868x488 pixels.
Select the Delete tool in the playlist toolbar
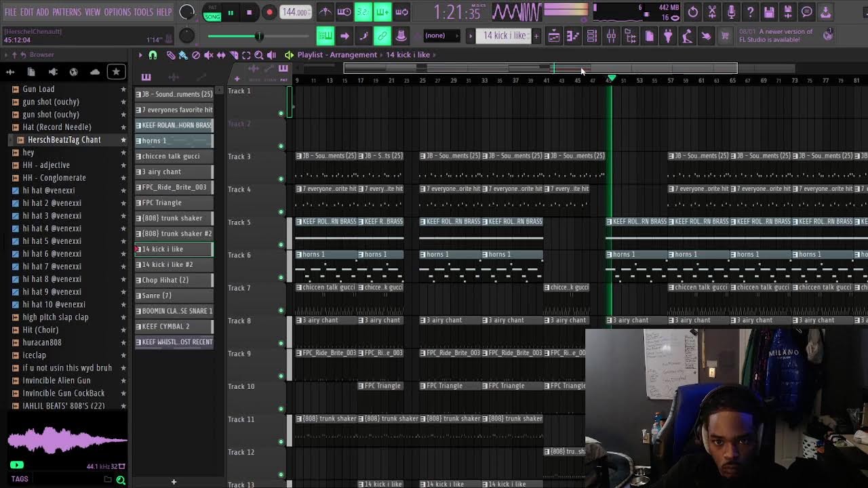[x=196, y=55]
